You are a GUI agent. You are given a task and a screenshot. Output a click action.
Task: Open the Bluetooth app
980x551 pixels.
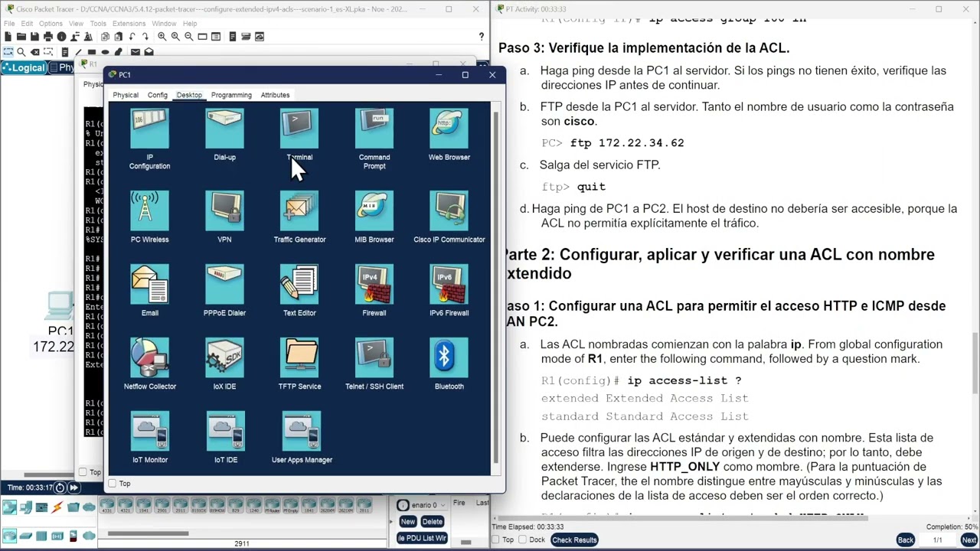click(x=449, y=364)
